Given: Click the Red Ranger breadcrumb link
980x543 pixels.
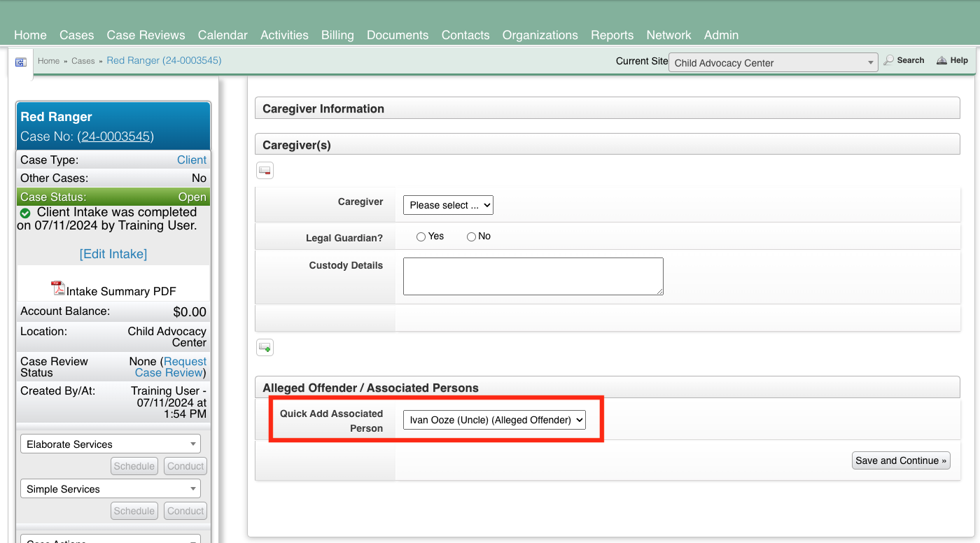Looking at the screenshot, I should coord(164,61).
